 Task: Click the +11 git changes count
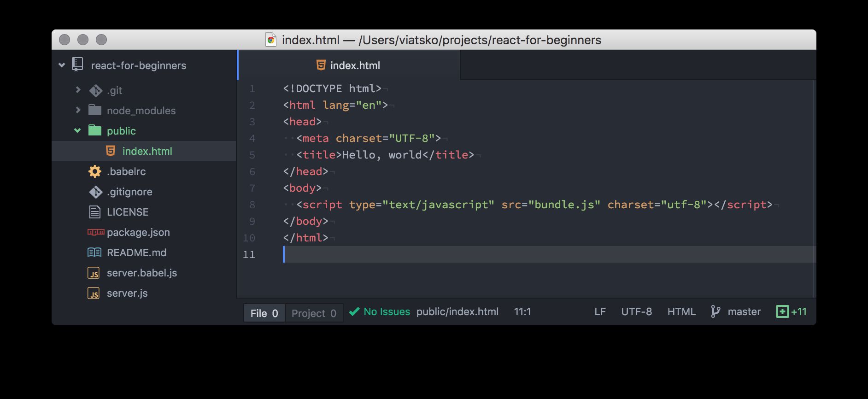click(x=799, y=312)
